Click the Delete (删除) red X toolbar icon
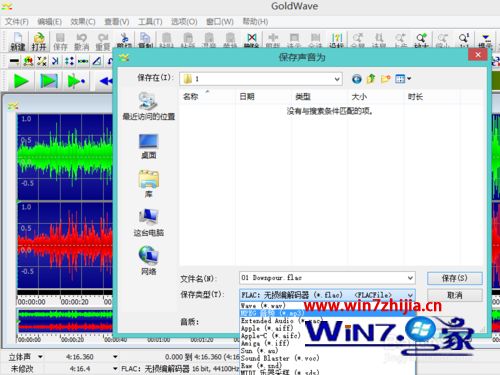Image resolution: width=500 pixels, height=375 pixels. click(x=252, y=39)
